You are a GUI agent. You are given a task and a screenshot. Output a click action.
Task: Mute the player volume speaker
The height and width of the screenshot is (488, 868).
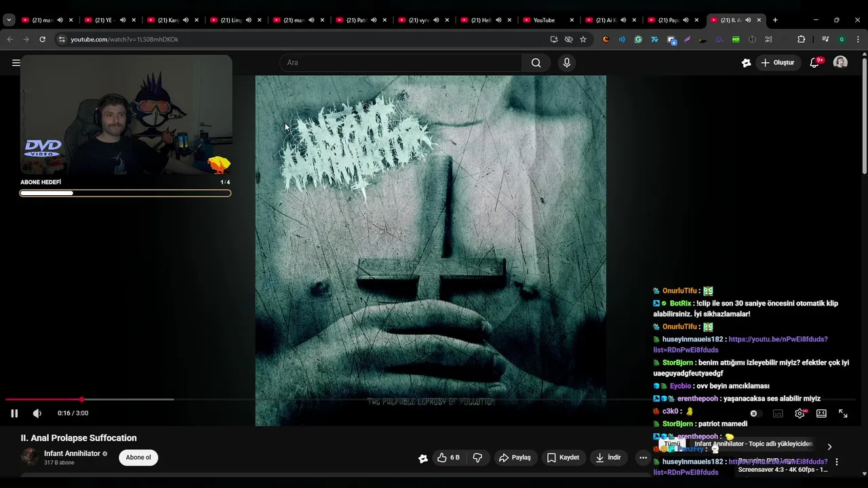[37, 413]
